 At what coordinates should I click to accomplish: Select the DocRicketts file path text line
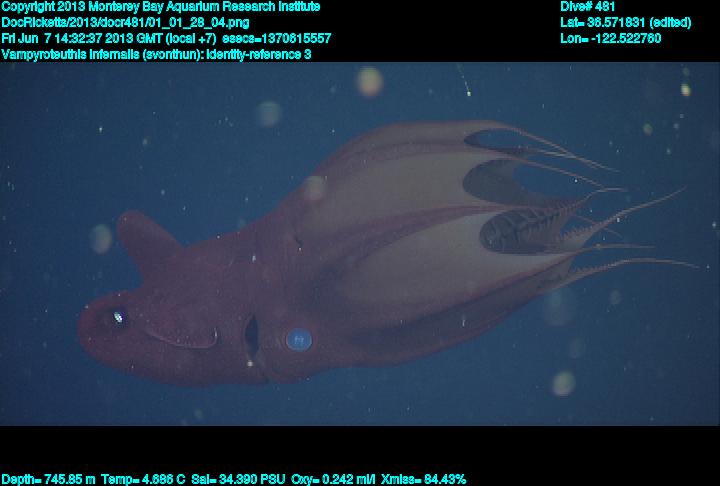pyautogui.click(x=125, y=23)
